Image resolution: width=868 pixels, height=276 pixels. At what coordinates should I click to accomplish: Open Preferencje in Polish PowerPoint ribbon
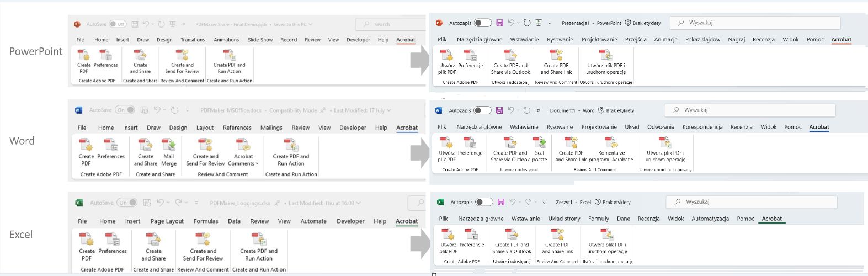(470, 59)
